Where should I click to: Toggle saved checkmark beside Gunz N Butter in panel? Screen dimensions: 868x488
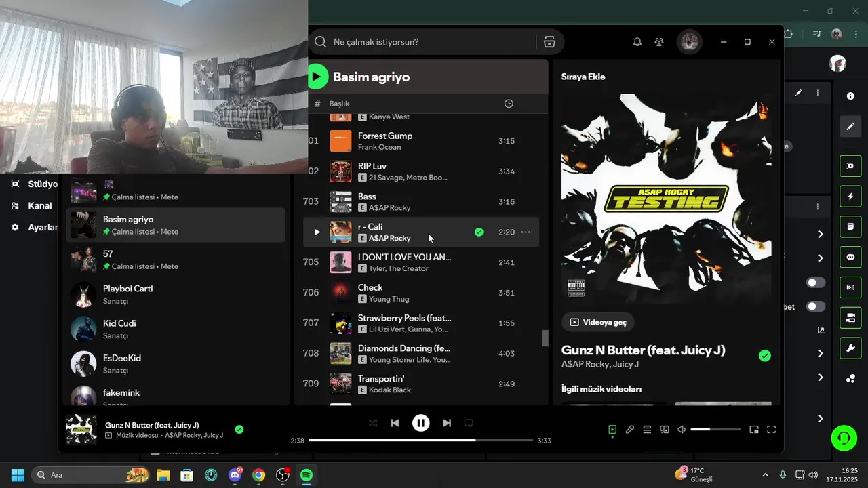(765, 356)
